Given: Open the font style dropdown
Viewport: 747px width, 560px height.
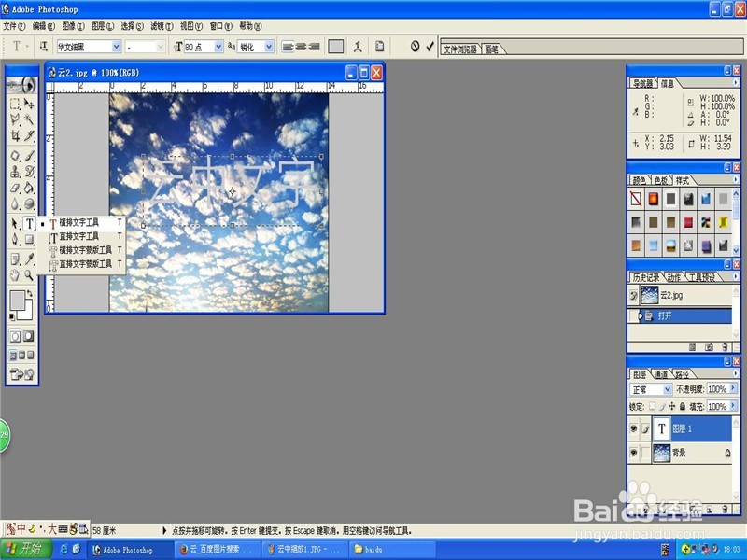Looking at the screenshot, I should point(160,46).
